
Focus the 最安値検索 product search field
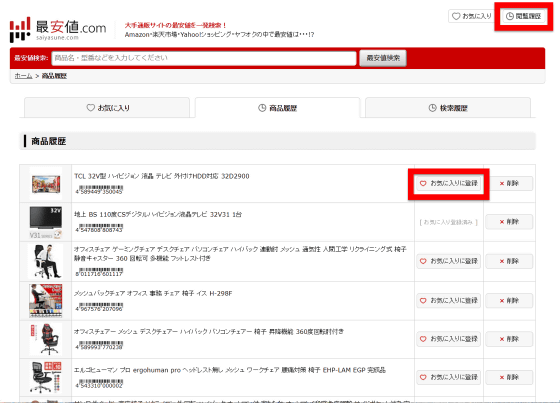pyautogui.click(x=204, y=58)
